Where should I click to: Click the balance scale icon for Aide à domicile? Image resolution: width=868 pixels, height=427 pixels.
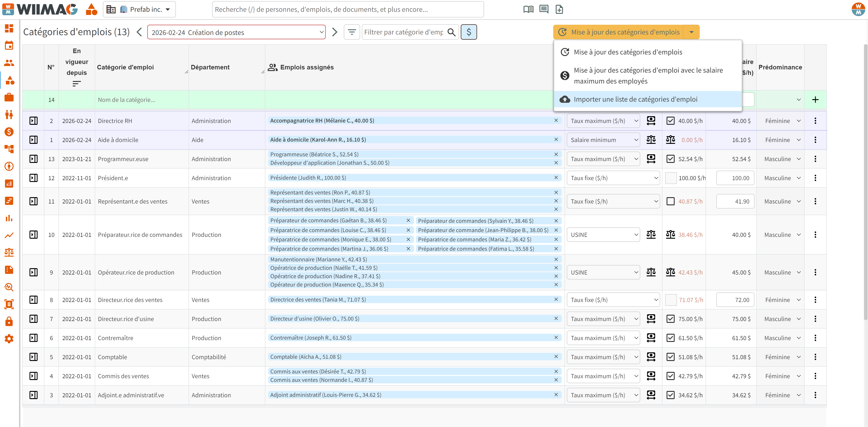(651, 140)
